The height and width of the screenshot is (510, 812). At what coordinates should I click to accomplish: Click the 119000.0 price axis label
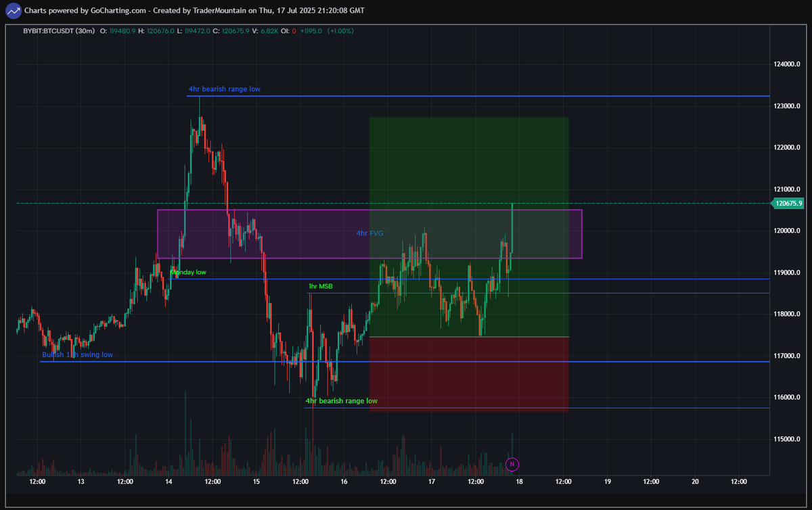pos(788,273)
